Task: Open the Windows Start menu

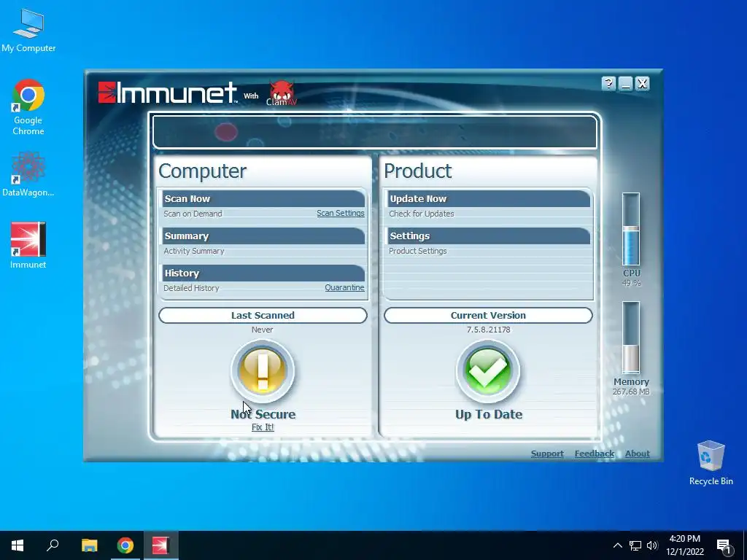Action: [18, 545]
